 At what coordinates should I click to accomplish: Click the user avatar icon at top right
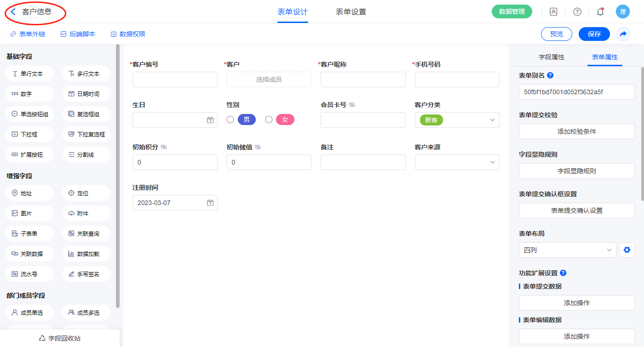[x=622, y=12]
